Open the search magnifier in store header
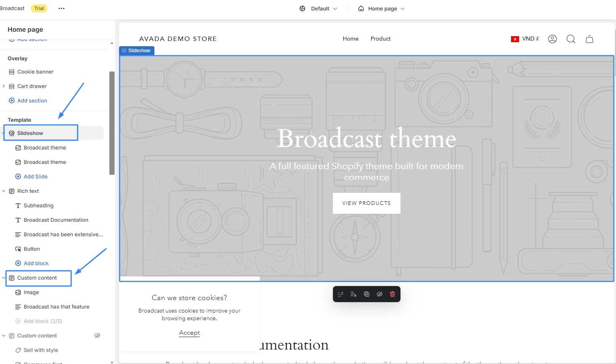Screen dimensions: 616x364 pos(571,39)
